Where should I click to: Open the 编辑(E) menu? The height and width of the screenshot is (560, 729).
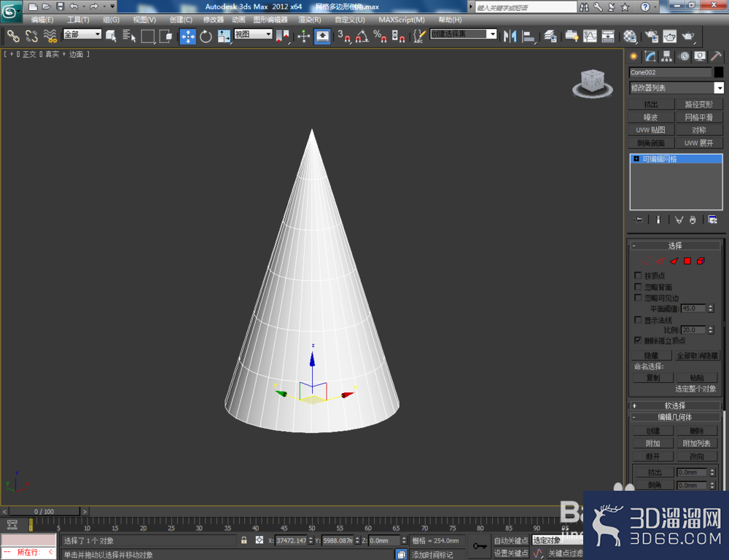pos(42,20)
